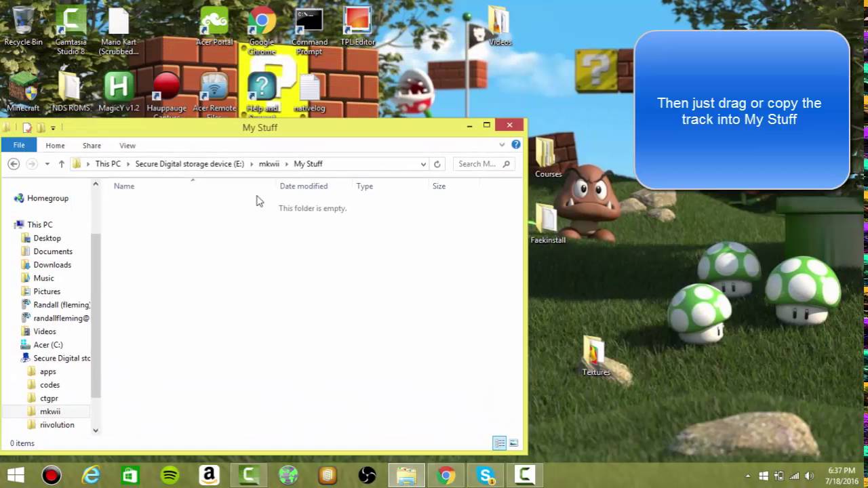The image size is (868, 488).
Task: Select the nativelog file on the desktop
Action: pos(309,93)
